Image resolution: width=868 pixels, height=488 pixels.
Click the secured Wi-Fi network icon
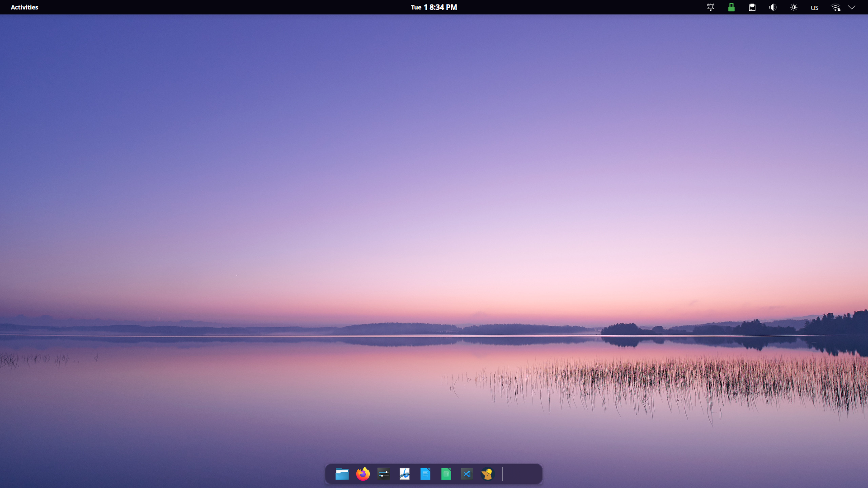tap(836, 7)
